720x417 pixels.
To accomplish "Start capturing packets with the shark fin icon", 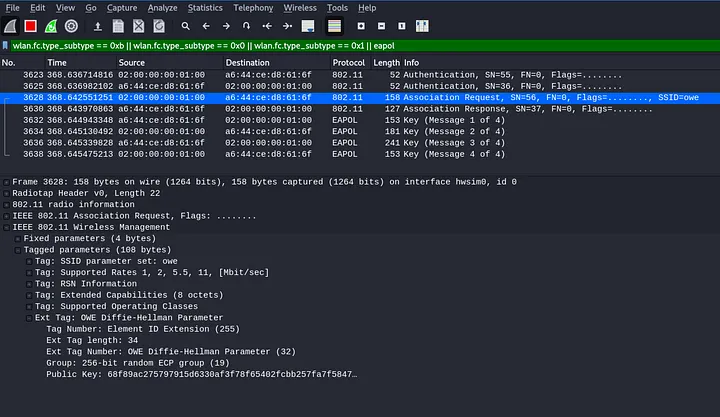I will click(x=10, y=25).
